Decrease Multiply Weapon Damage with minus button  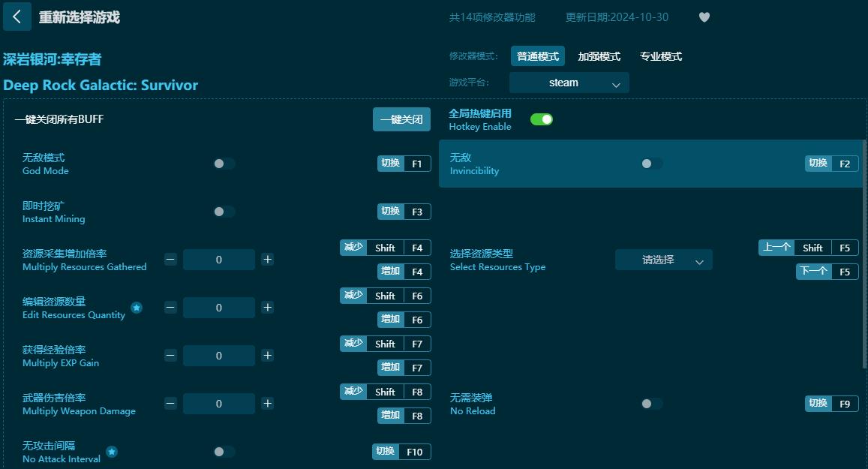pyautogui.click(x=170, y=404)
